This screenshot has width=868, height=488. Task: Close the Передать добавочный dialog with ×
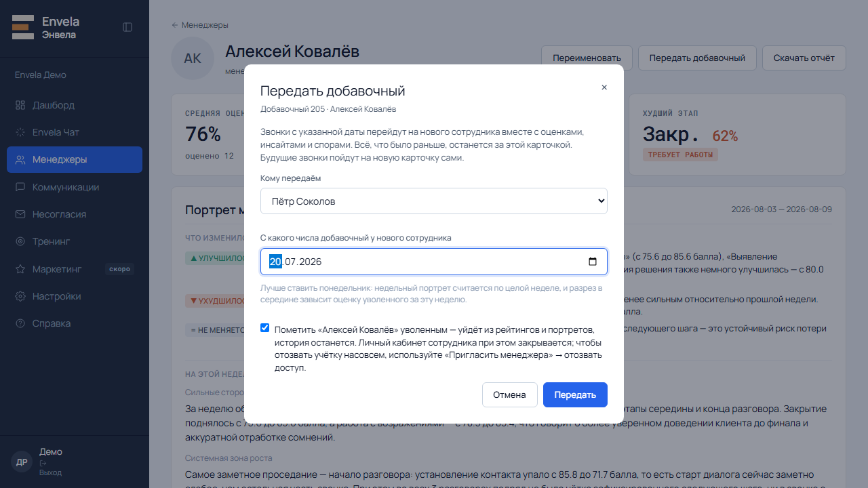tap(604, 87)
